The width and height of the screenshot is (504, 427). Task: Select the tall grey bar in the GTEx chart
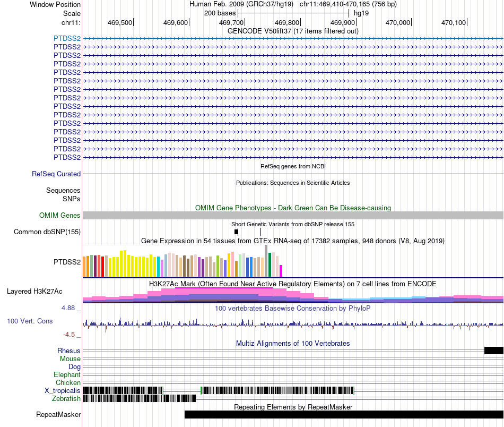tap(266, 261)
